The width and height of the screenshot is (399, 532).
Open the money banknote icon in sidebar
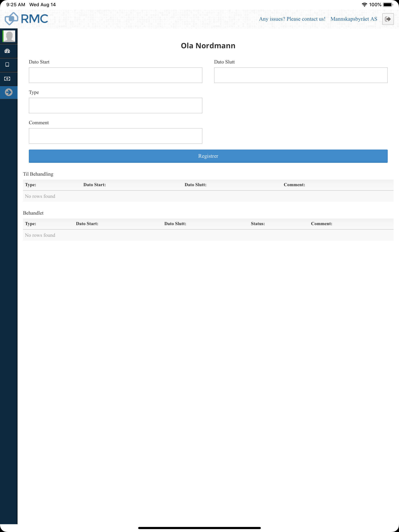[7, 79]
